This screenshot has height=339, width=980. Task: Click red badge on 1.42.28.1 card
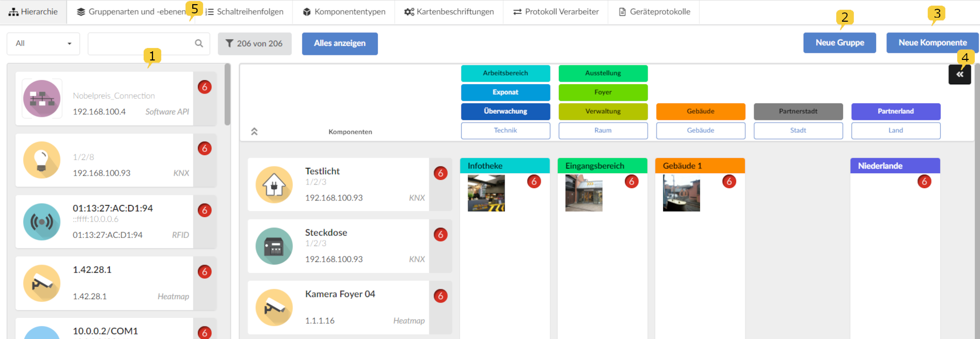205,272
